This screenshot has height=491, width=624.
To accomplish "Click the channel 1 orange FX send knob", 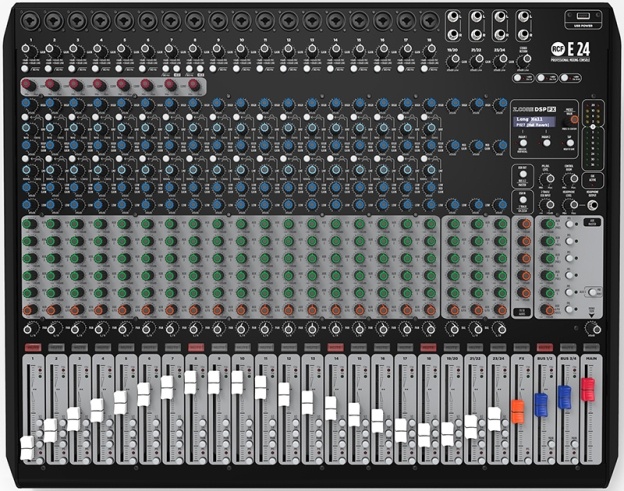I will [28, 310].
